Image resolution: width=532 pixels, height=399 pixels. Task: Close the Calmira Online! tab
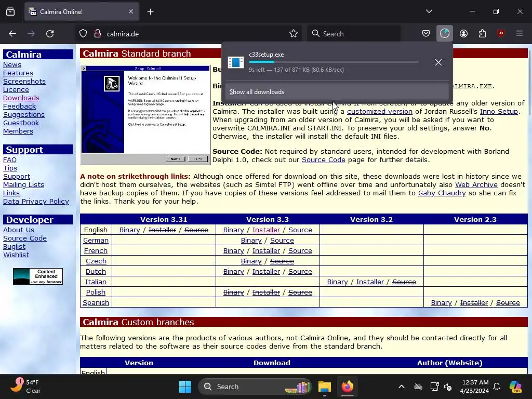tap(131, 11)
